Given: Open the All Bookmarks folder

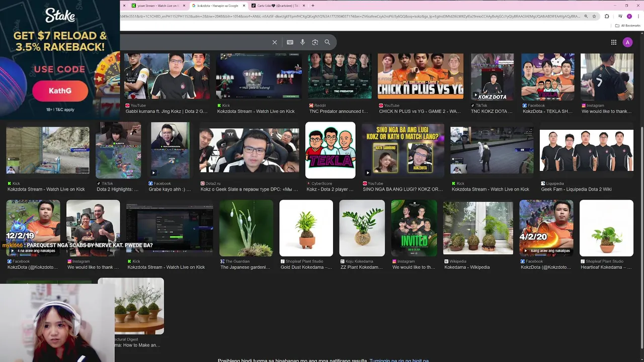Looking at the screenshot, I should pos(628,26).
